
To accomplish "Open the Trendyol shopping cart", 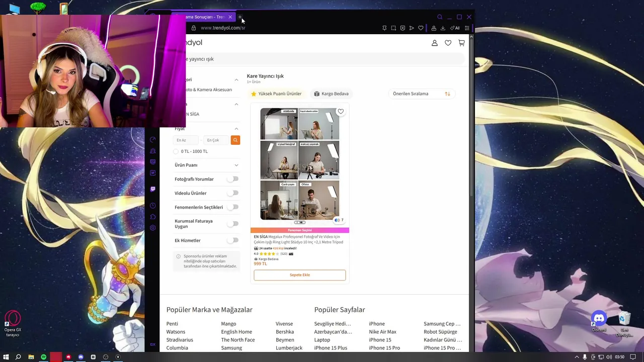I will (461, 43).
